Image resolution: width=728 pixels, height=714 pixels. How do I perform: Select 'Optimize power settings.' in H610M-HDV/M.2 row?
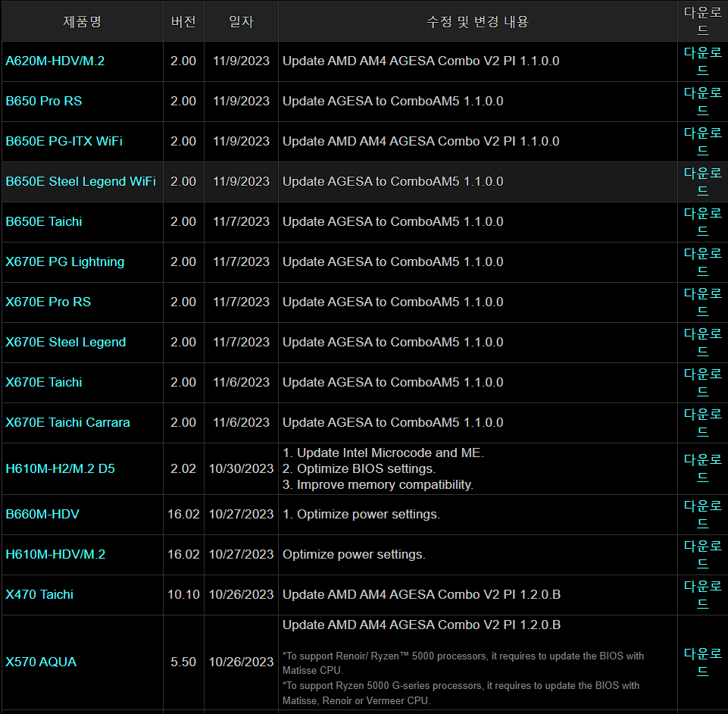(354, 555)
